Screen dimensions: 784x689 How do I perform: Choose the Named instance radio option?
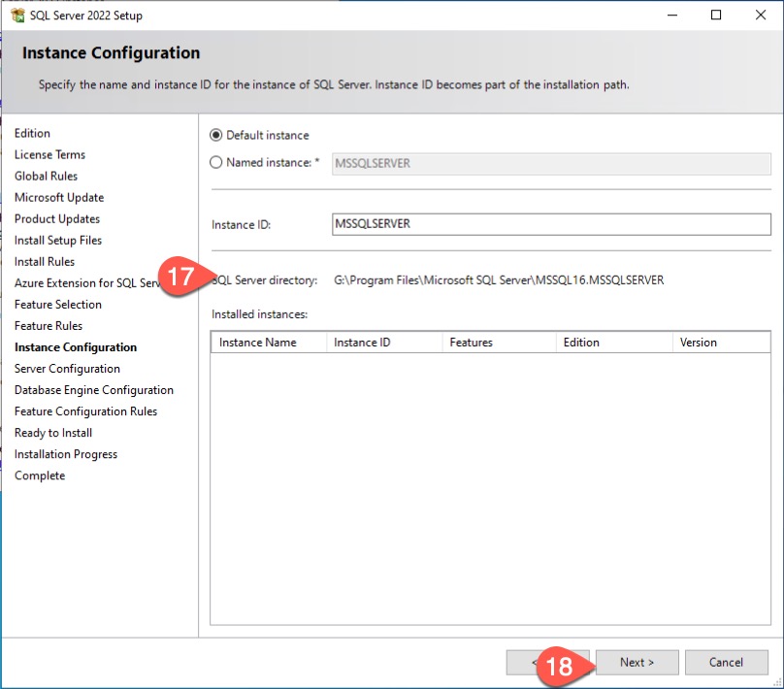216,163
